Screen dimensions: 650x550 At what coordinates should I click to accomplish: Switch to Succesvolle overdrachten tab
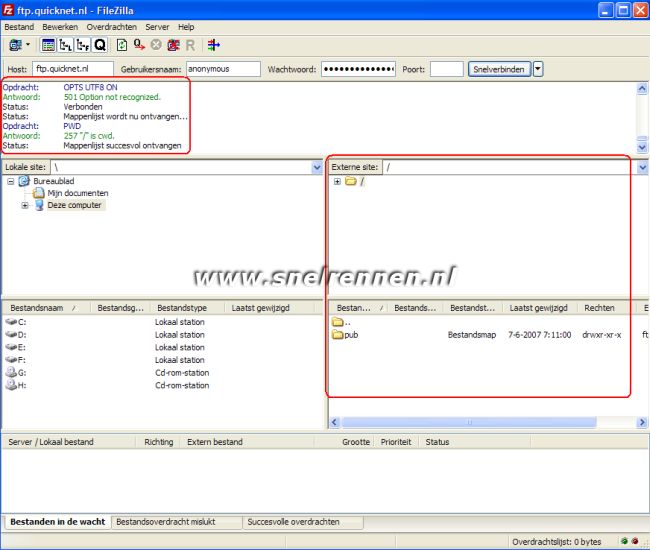(x=303, y=522)
